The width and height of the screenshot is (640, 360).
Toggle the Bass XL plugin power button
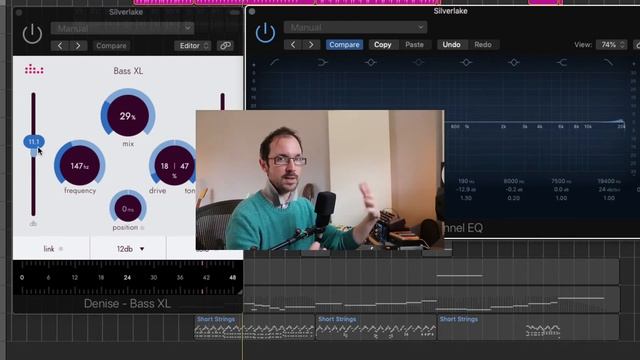(x=32, y=34)
